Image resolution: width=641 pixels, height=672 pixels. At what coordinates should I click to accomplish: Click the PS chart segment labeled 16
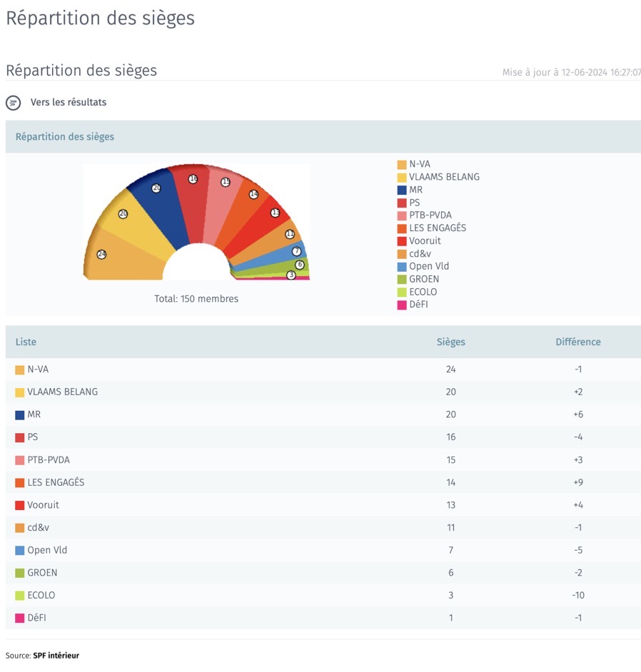[x=194, y=201]
